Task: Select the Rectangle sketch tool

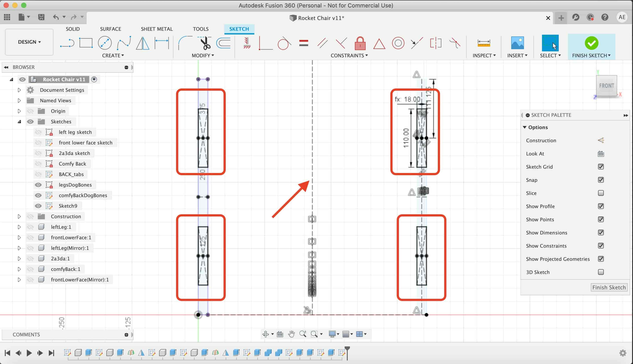Action: click(86, 43)
